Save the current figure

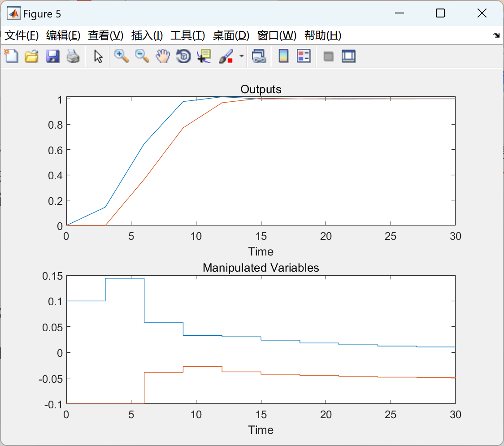pos(52,56)
